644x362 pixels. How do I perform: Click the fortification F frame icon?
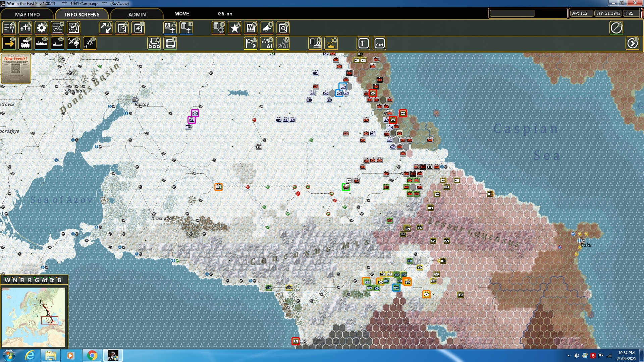click(170, 44)
